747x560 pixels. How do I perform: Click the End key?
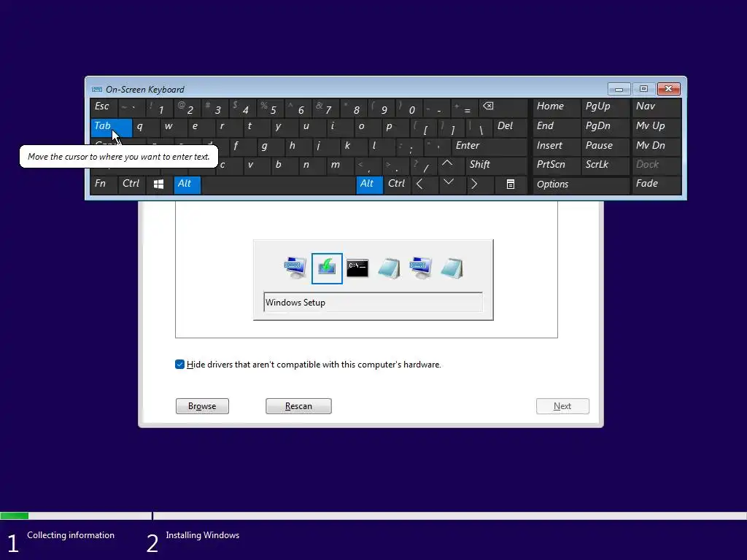click(x=555, y=127)
